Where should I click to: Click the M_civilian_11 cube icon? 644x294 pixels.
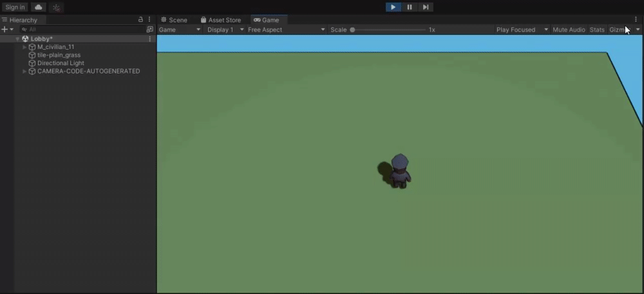tap(32, 47)
